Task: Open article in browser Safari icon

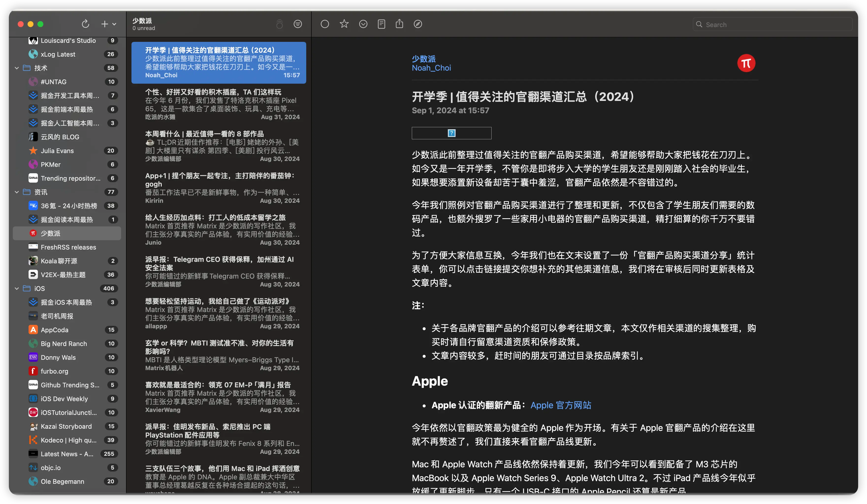Action: pos(418,24)
